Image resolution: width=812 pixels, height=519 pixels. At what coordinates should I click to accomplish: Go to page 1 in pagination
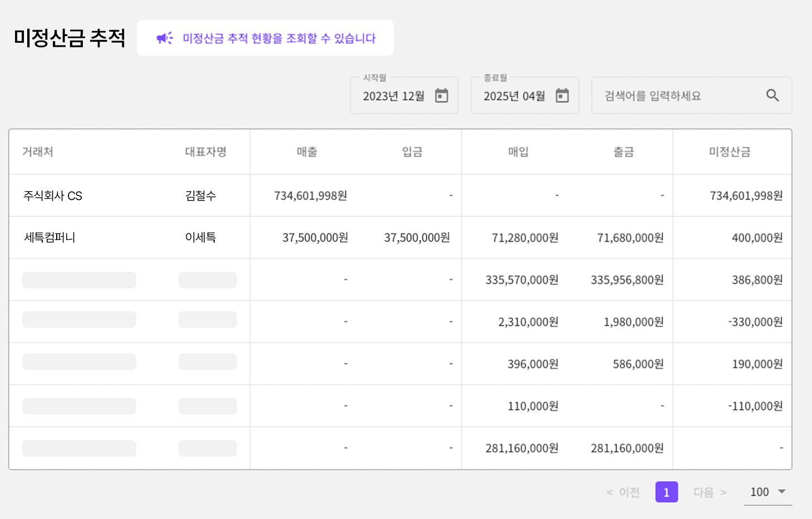pyautogui.click(x=666, y=492)
